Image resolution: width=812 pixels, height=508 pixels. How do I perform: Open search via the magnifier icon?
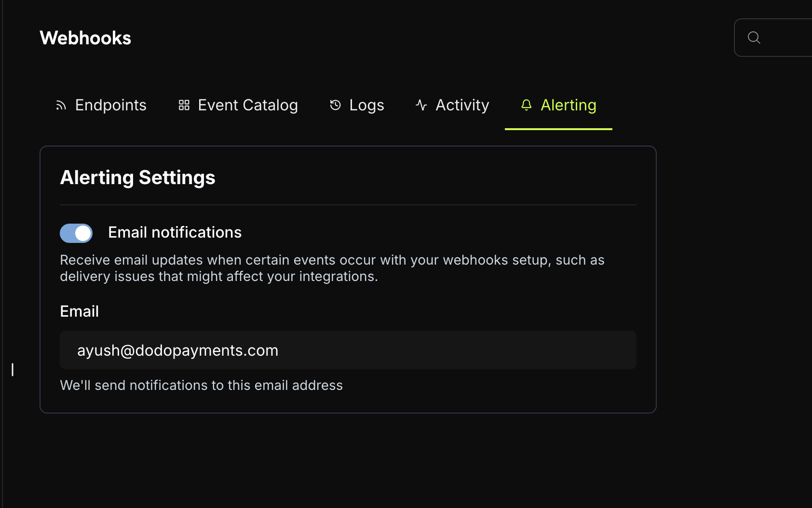[x=754, y=37]
